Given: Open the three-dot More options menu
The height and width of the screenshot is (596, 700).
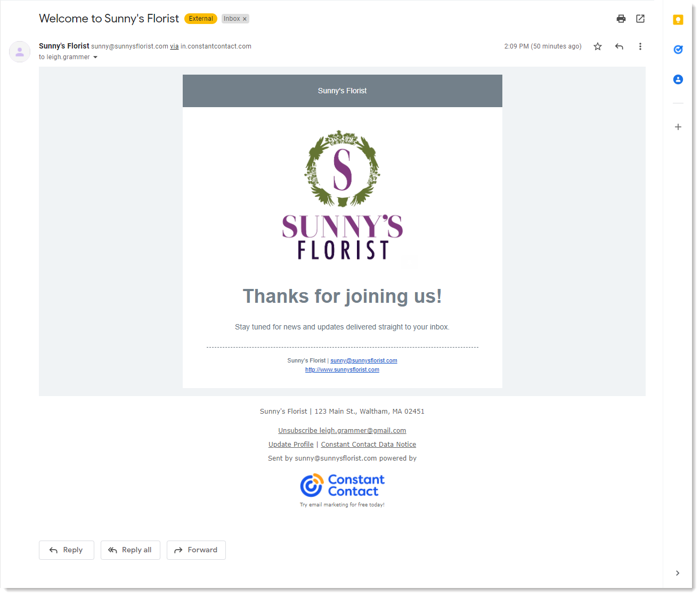Looking at the screenshot, I should coord(640,46).
